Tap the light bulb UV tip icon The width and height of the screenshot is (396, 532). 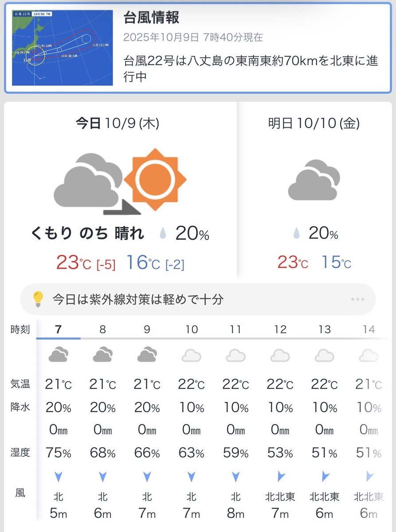tap(38, 299)
